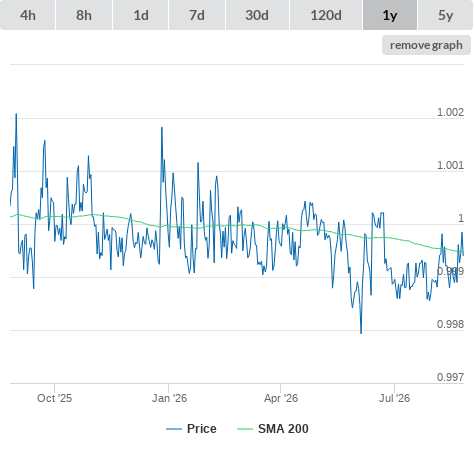Click the active 1y range tab
Viewport: 474px width, 455px height.
pos(390,15)
